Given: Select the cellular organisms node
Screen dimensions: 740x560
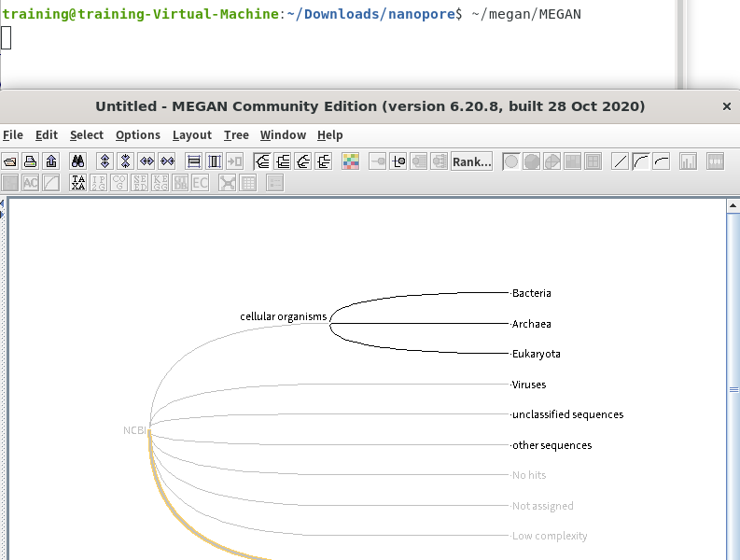Looking at the screenshot, I should coord(283,316).
